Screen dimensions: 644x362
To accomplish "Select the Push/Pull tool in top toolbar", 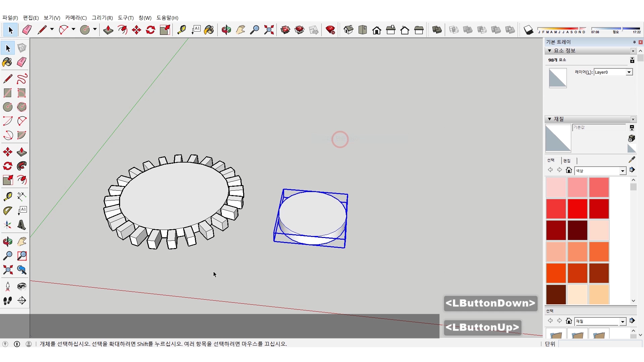I will 108,30.
